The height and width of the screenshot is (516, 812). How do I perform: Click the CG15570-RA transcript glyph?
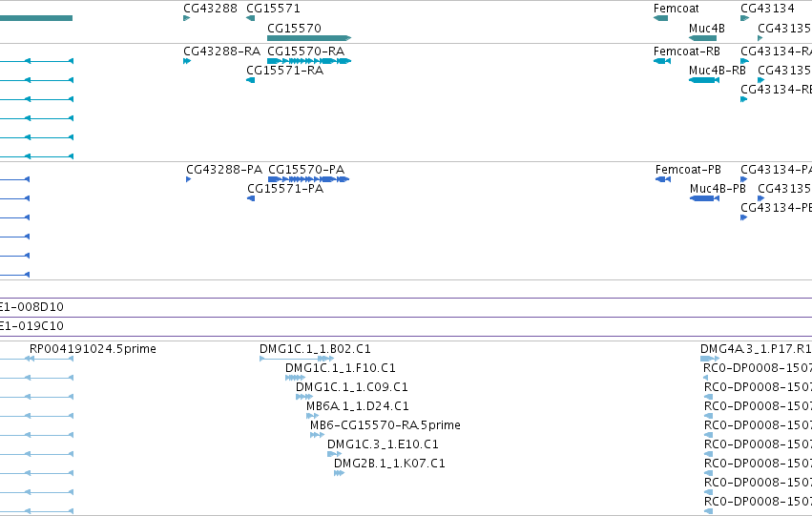point(309,61)
